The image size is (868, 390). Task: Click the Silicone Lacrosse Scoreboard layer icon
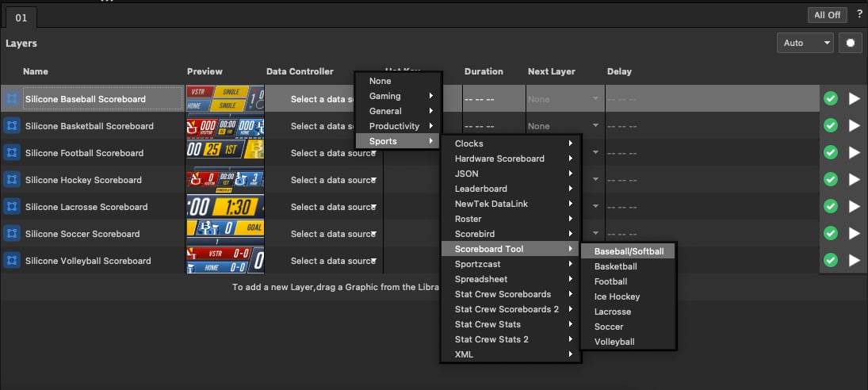[12, 207]
